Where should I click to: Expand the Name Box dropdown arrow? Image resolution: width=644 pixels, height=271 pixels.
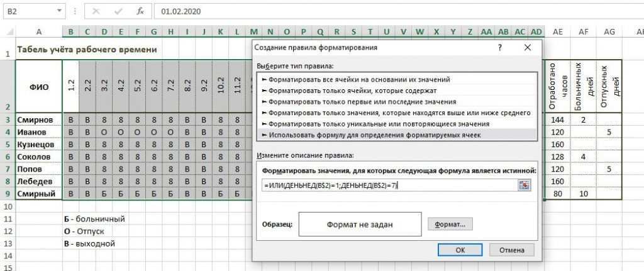59,11
